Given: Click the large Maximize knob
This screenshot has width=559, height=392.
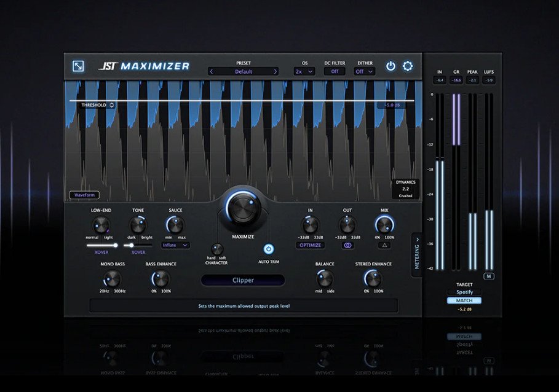Looking at the screenshot, I should point(243,208).
